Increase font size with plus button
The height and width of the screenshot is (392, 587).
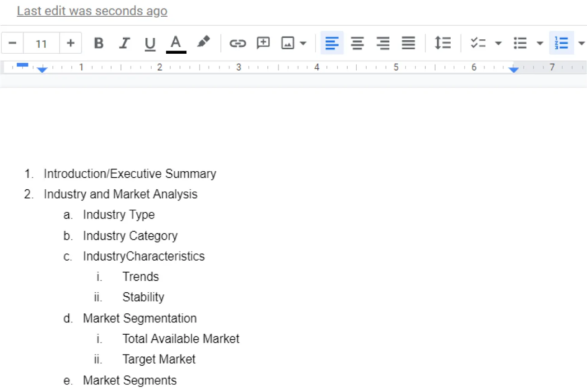(70, 43)
